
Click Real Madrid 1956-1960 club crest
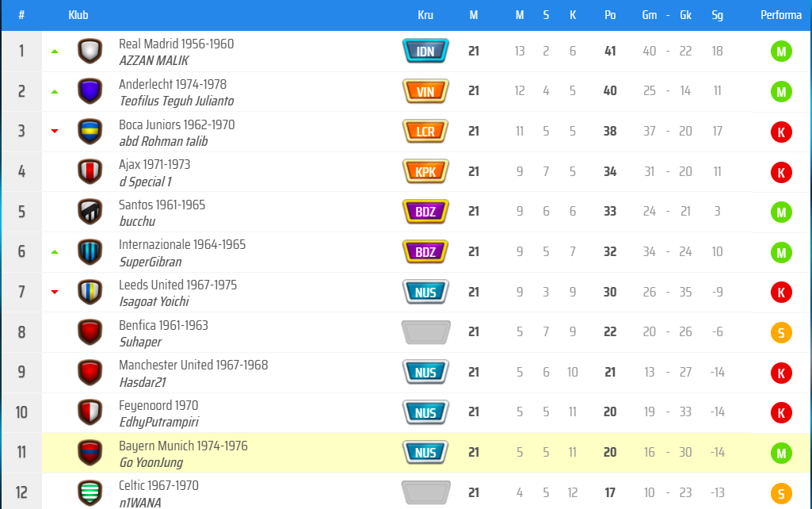click(x=90, y=52)
